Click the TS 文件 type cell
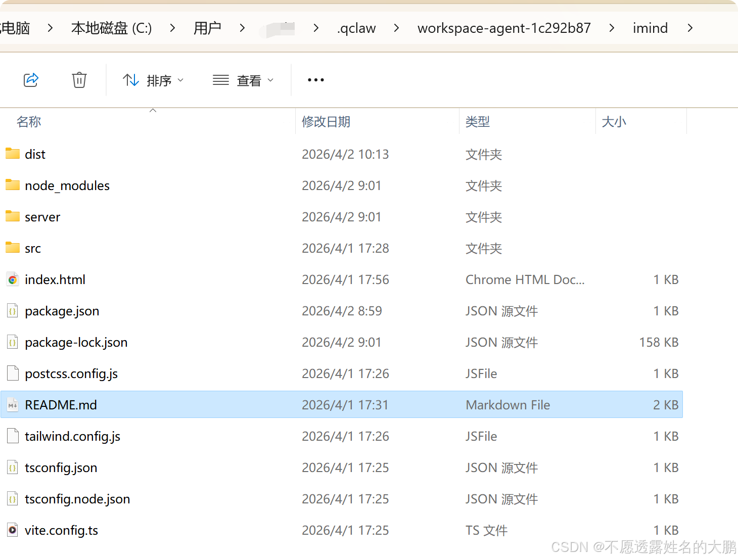Screen dimensions: 738x560 tap(486, 530)
